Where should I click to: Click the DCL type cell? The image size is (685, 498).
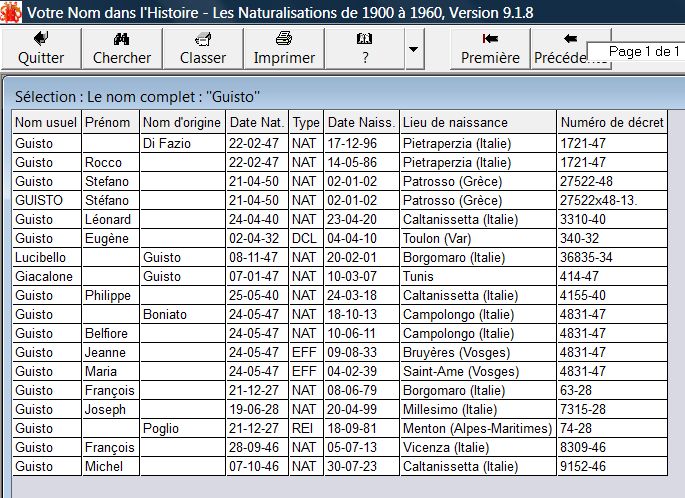[x=306, y=239]
